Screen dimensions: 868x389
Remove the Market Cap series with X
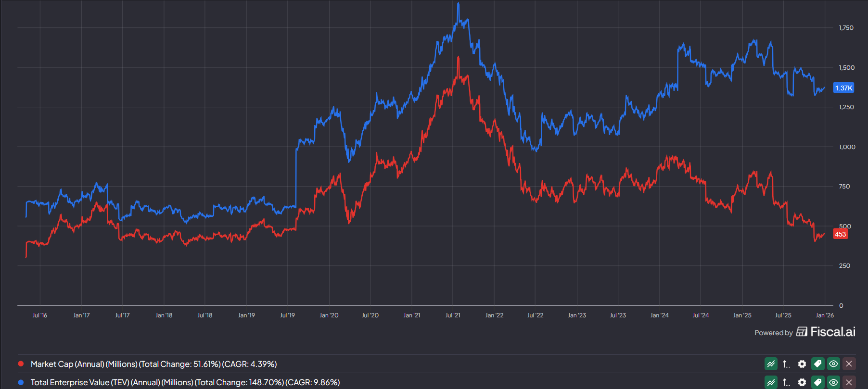coord(849,364)
